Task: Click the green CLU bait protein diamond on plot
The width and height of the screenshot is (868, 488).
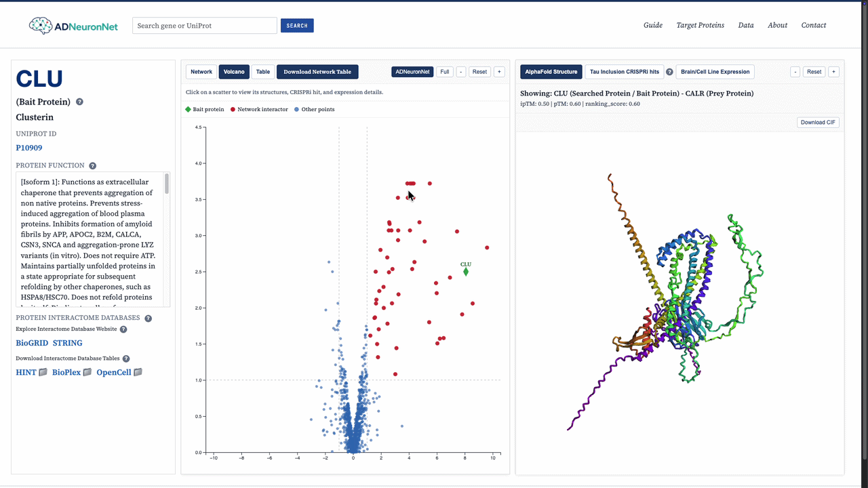Action: 466,272
